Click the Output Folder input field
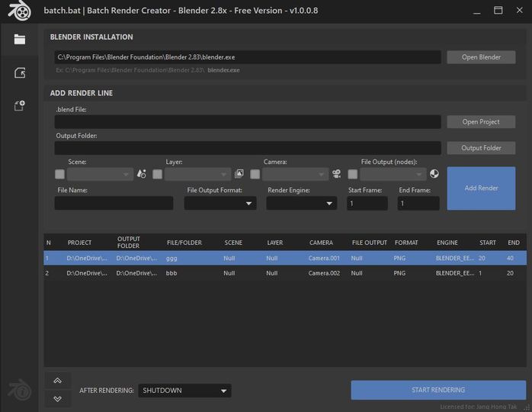This screenshot has width=532, height=412. pyautogui.click(x=248, y=148)
